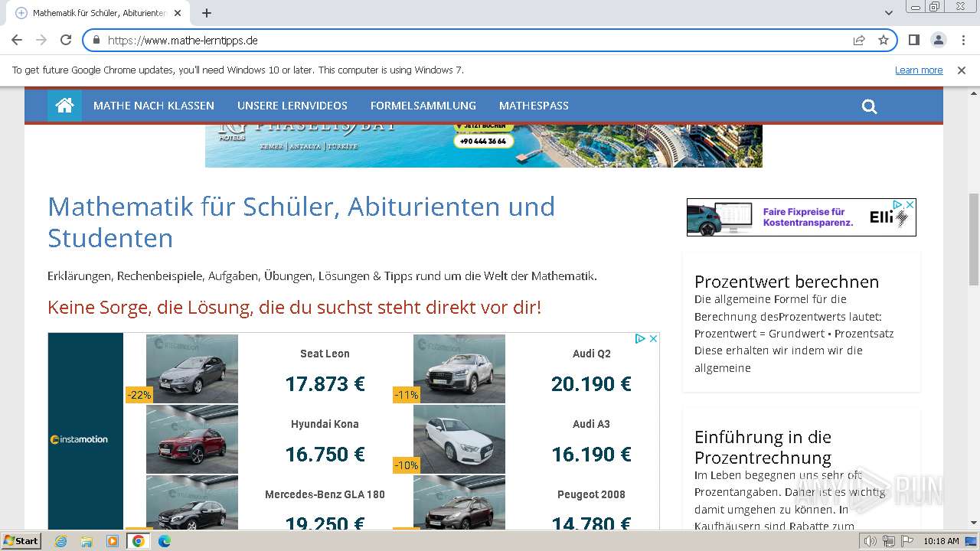Open a new browser tab
Screen dimensions: 980x551
coord(207,13)
